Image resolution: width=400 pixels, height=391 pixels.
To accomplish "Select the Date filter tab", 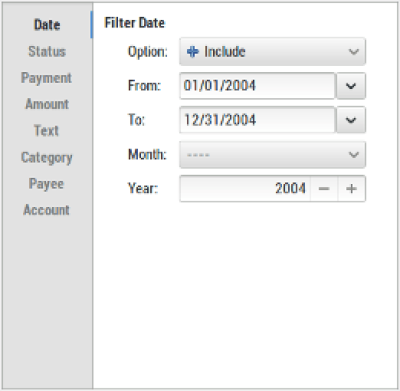I will [x=47, y=25].
